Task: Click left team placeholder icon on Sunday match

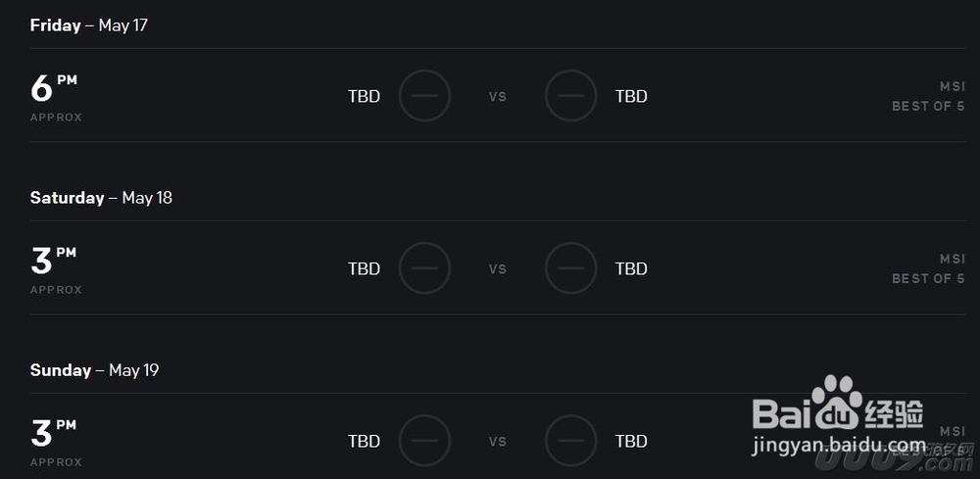Action: (425, 440)
